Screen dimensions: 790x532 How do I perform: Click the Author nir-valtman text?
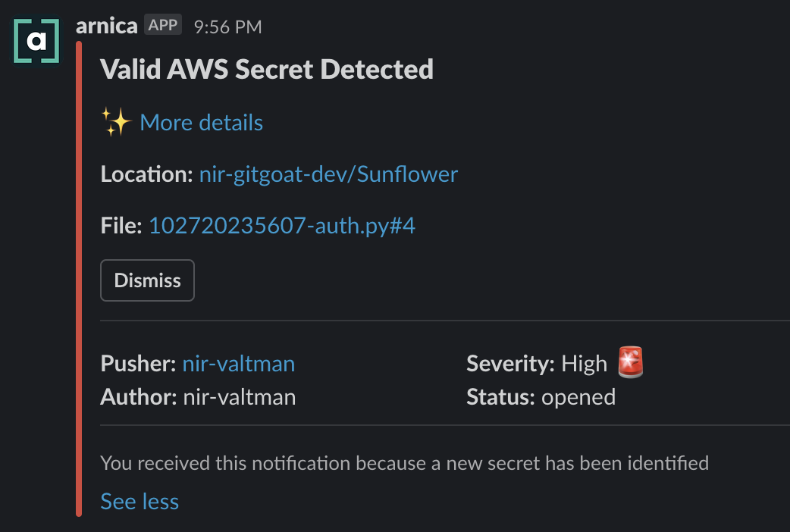pyautogui.click(x=239, y=397)
